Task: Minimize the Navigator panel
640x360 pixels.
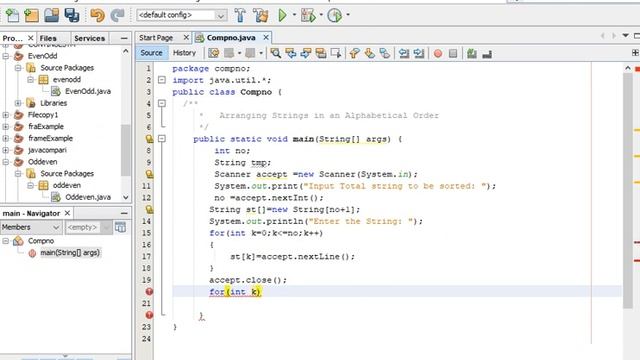Action: 124,213
